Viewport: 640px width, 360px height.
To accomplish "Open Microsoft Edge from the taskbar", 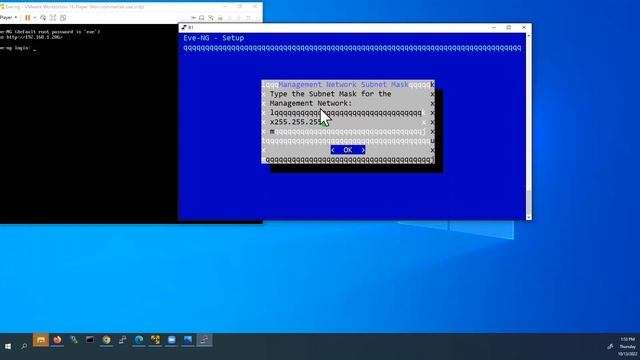I will pyautogui.click(x=139, y=340).
